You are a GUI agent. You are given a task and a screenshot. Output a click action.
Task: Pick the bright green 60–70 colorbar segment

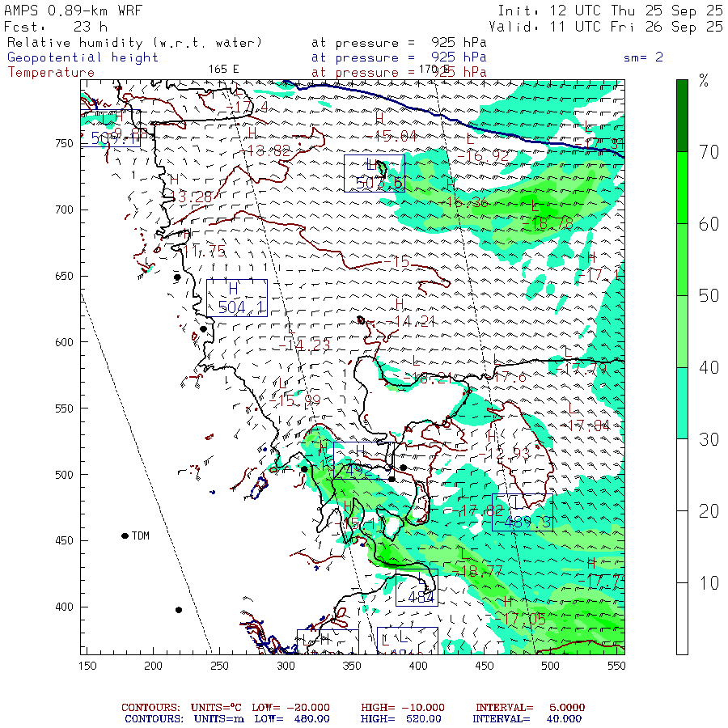683,188
